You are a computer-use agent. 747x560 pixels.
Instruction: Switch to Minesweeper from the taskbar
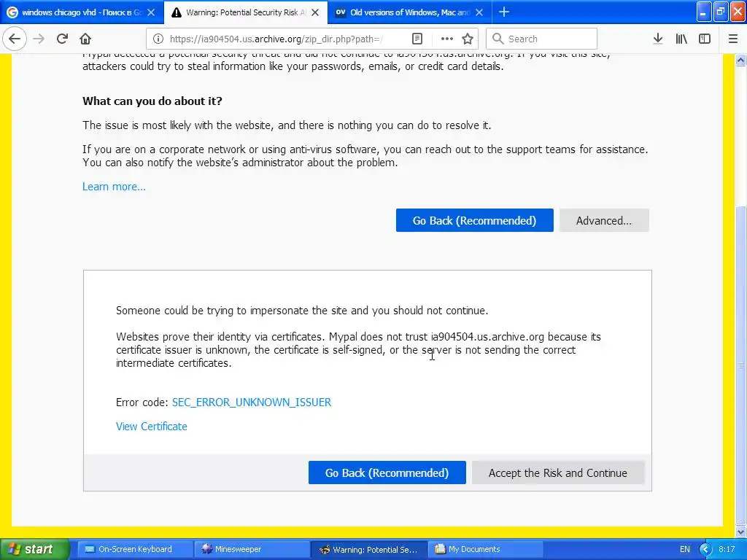[251, 550]
